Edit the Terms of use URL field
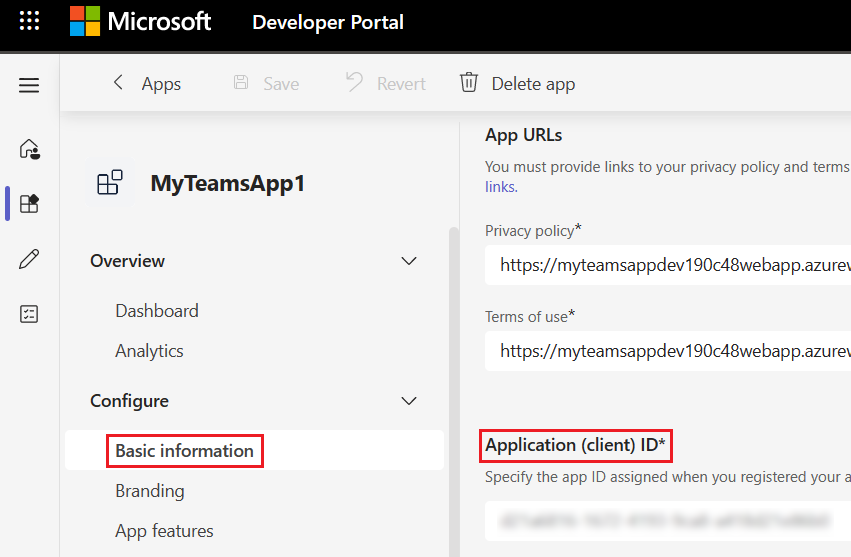851x557 pixels. pos(668,351)
